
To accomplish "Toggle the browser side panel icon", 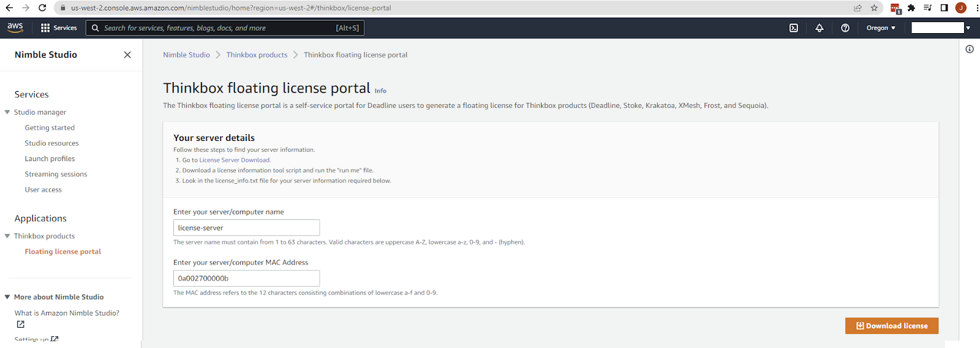I will 944,8.
